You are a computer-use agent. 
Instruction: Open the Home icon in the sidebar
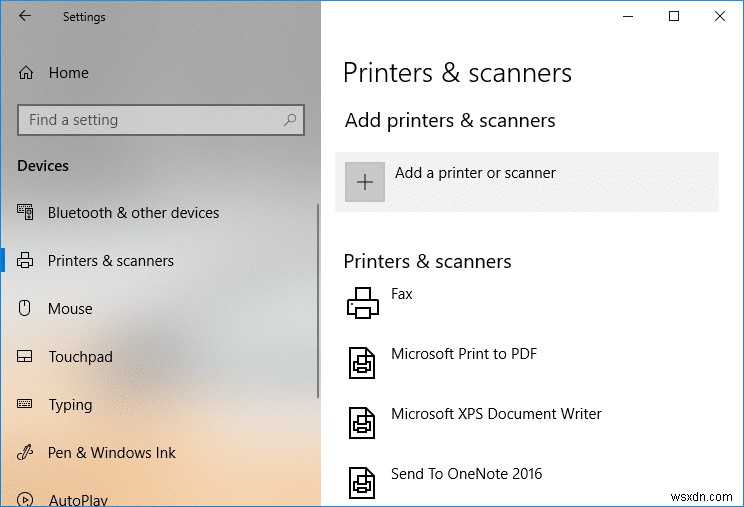click(x=26, y=73)
